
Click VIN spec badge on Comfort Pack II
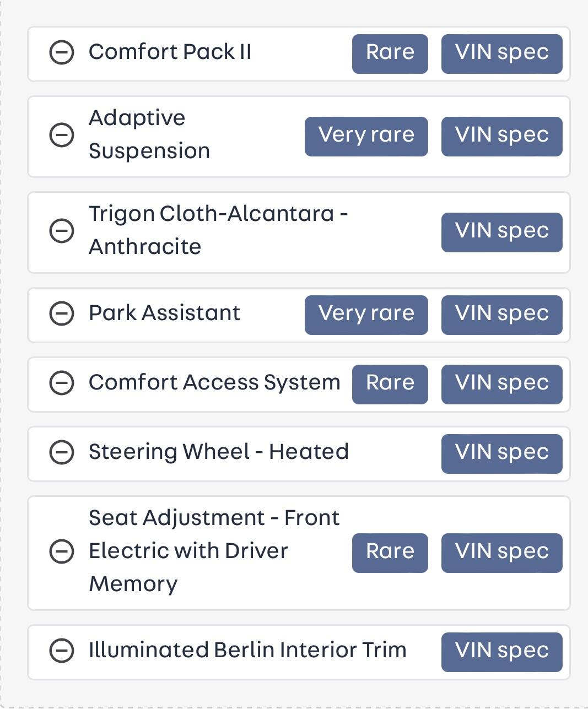501,53
